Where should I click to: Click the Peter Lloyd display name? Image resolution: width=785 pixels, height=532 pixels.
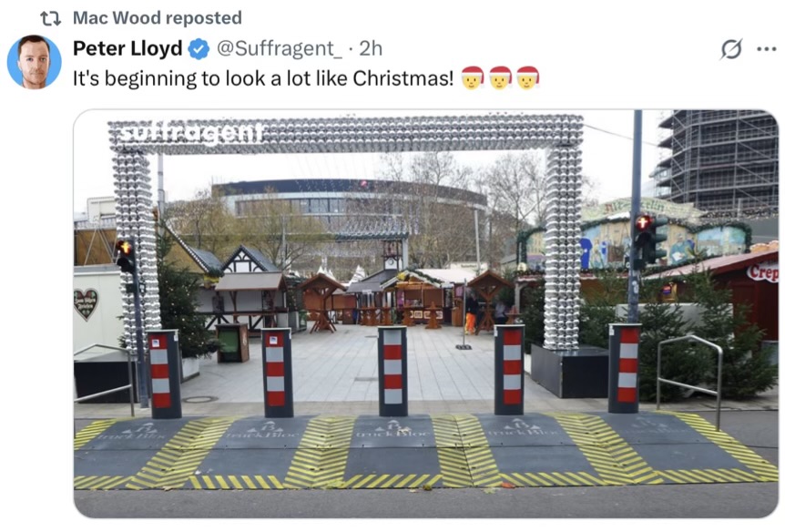(x=127, y=48)
